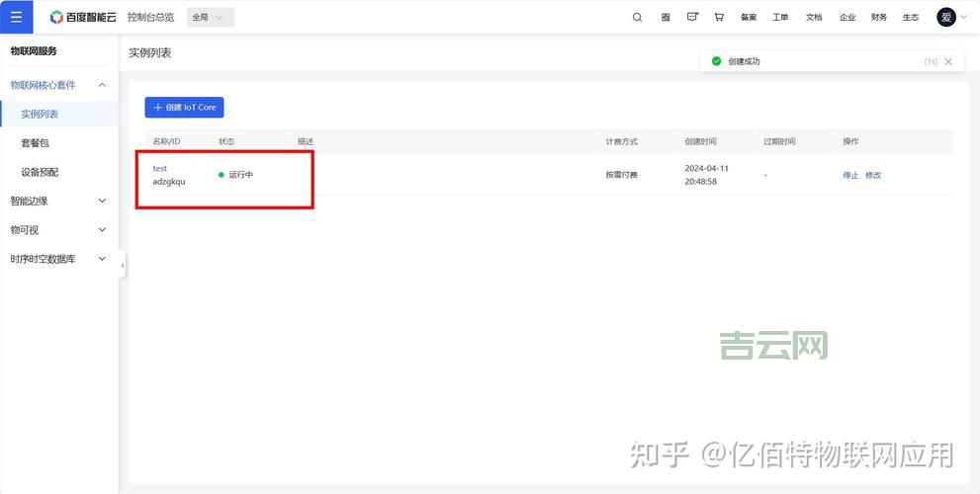Viewport: 980px width, 494px height.
Task: Select 实例列表 in the sidebar
Action: pos(58,115)
